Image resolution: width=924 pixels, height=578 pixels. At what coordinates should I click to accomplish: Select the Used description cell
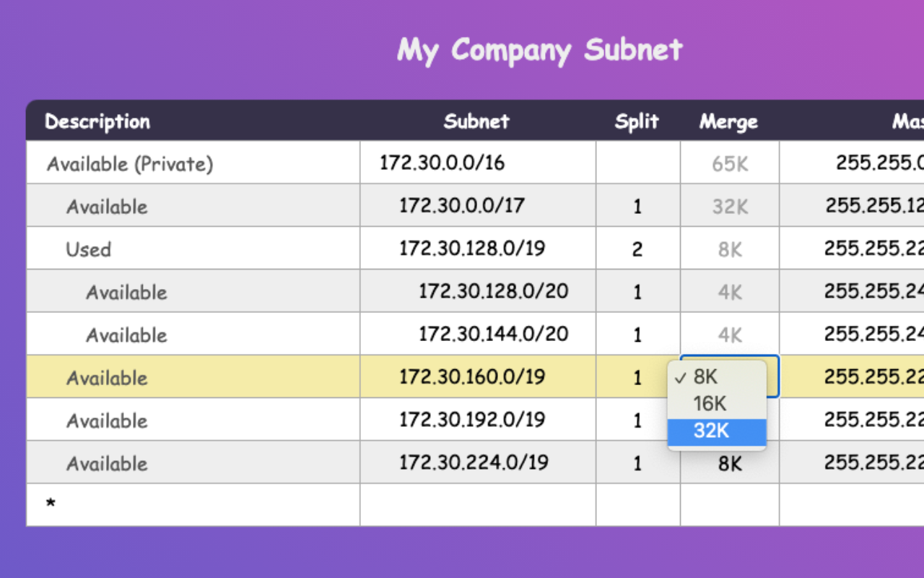[x=193, y=249]
